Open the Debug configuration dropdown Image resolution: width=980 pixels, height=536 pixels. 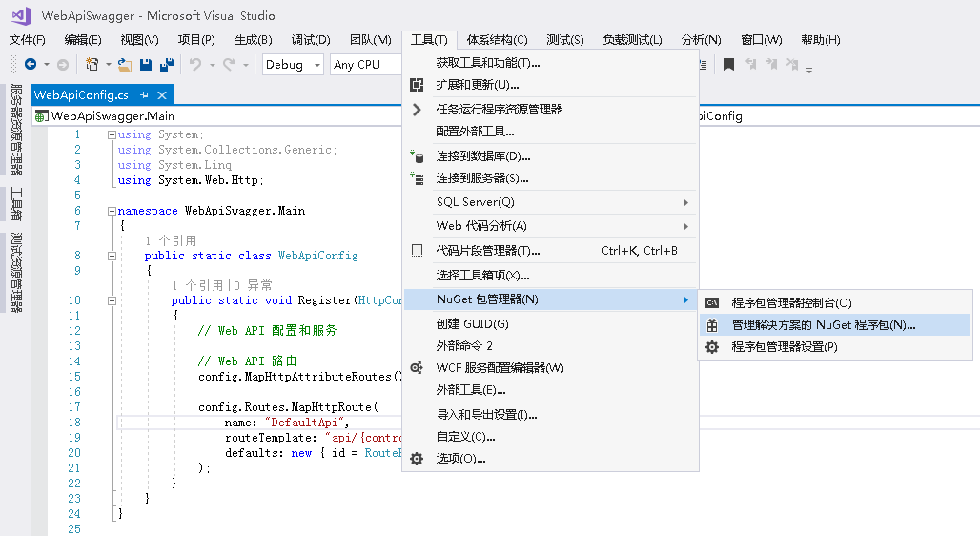[293, 65]
